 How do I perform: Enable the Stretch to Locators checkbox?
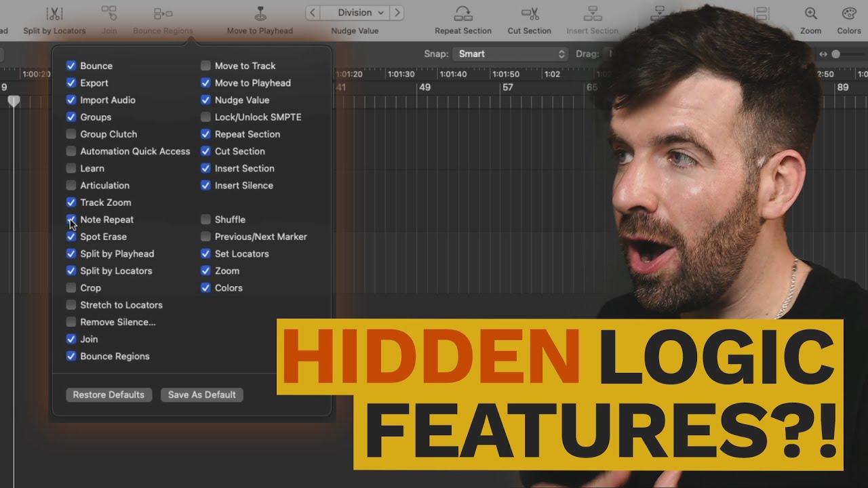71,305
